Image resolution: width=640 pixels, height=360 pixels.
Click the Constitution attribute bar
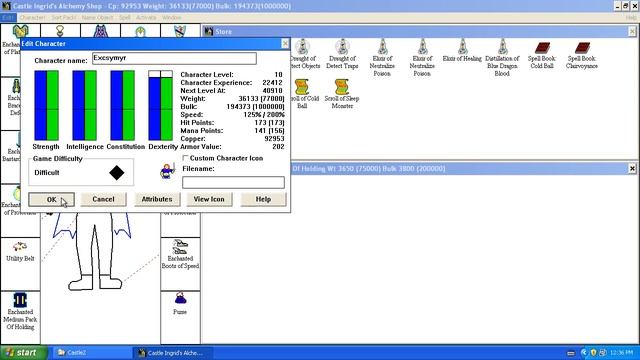pyautogui.click(x=122, y=105)
